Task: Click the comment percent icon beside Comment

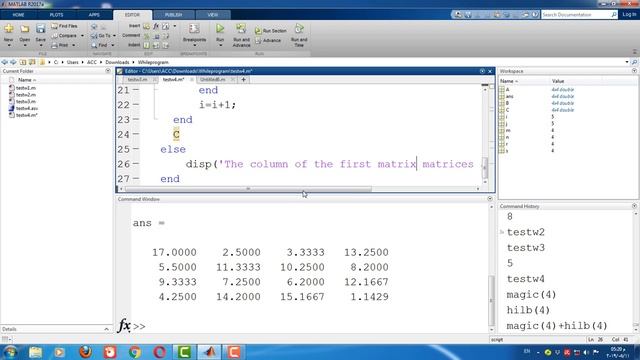Action: [146, 36]
